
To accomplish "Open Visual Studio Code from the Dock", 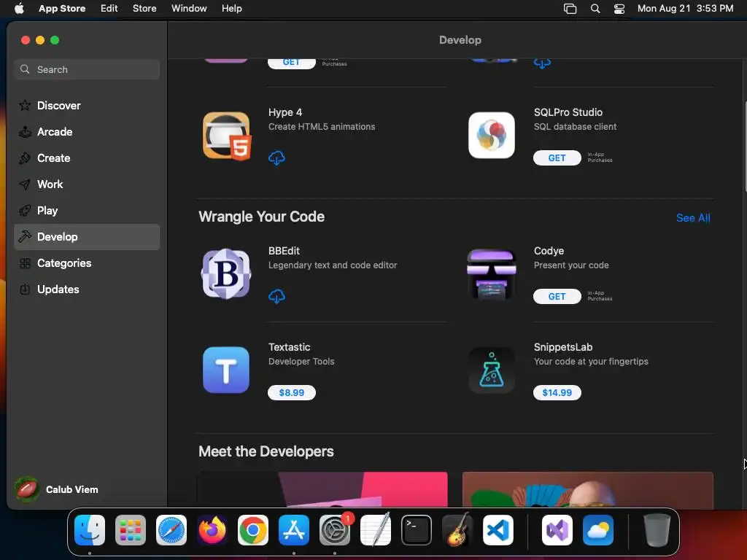I will click(498, 530).
